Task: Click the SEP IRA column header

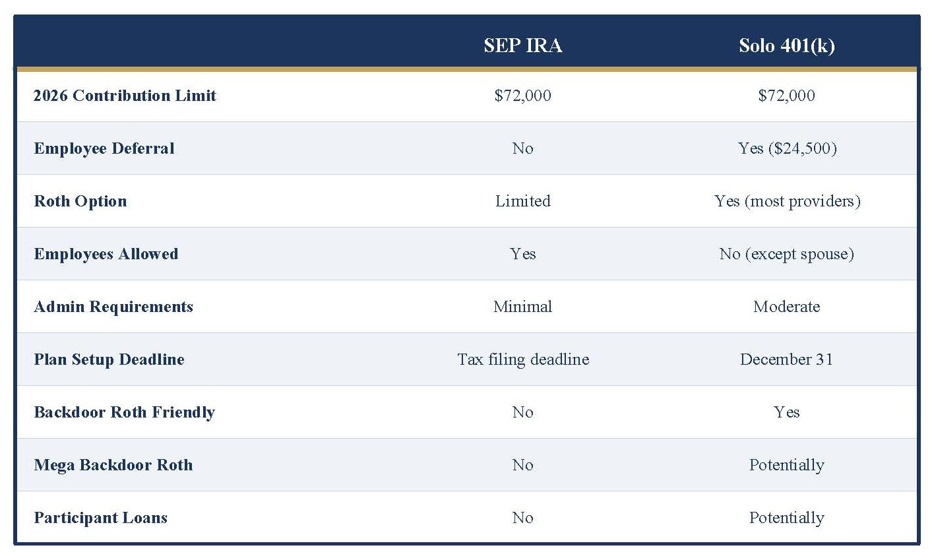Action: tap(522, 46)
